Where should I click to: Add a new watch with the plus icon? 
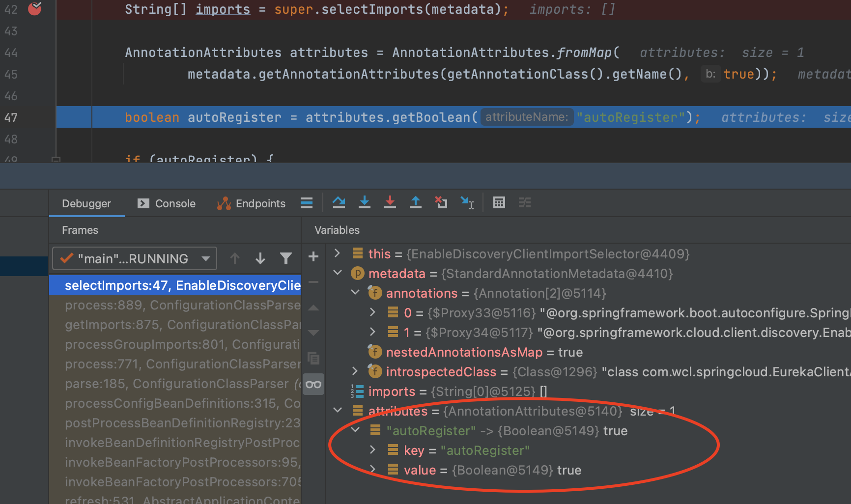[x=313, y=256]
